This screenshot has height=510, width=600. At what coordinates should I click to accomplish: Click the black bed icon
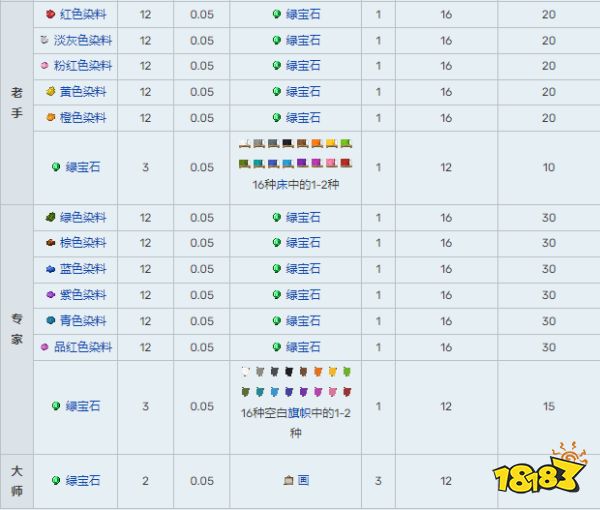coord(287,144)
